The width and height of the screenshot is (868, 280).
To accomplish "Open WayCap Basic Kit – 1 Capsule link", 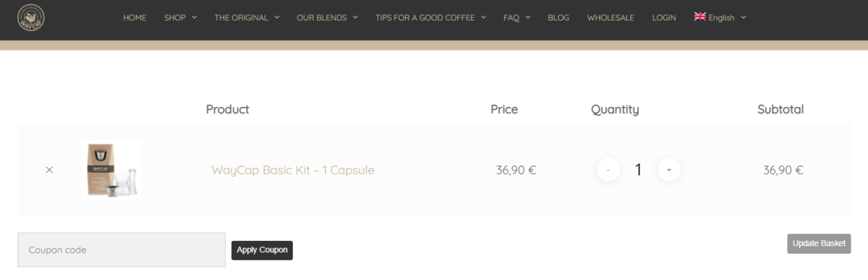I will coord(293,170).
